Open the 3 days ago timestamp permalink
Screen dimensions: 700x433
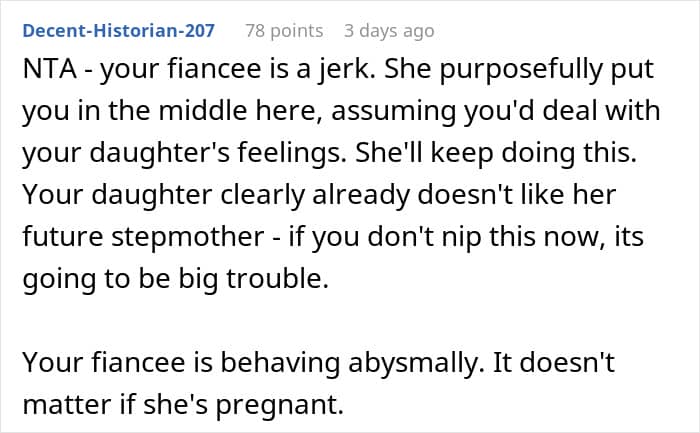tap(389, 31)
